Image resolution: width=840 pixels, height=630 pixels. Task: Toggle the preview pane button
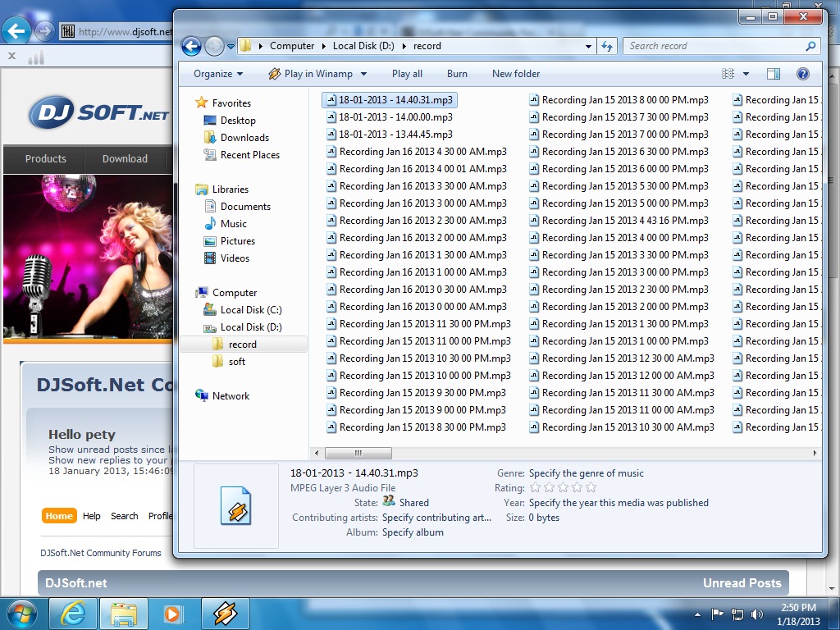pyautogui.click(x=774, y=74)
